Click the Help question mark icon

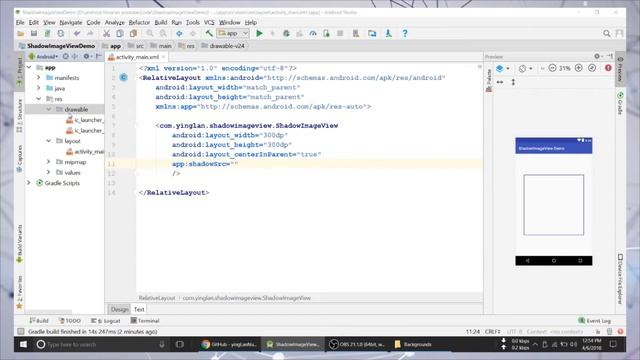(404, 33)
